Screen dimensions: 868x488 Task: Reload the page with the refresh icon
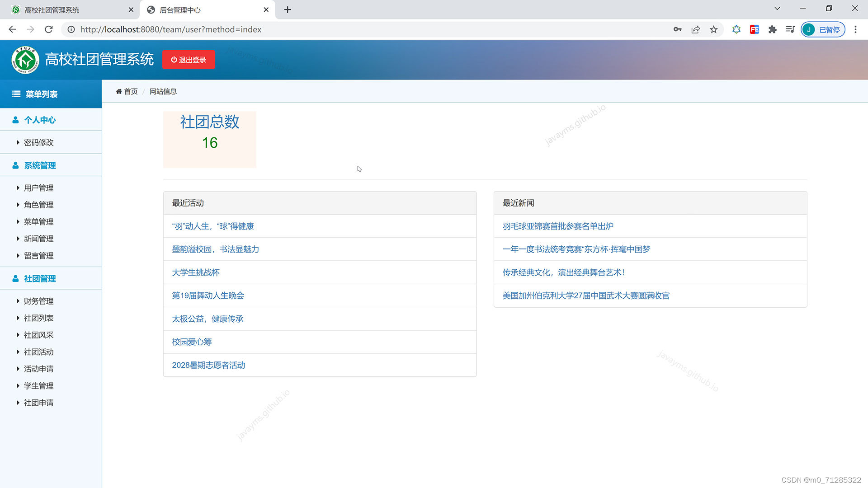(x=49, y=29)
